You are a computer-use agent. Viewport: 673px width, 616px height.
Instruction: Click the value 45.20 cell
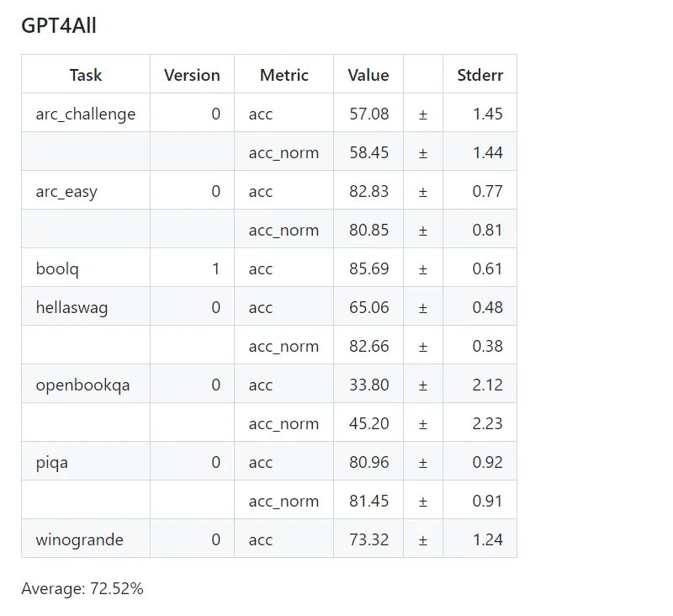pyautogui.click(x=369, y=423)
